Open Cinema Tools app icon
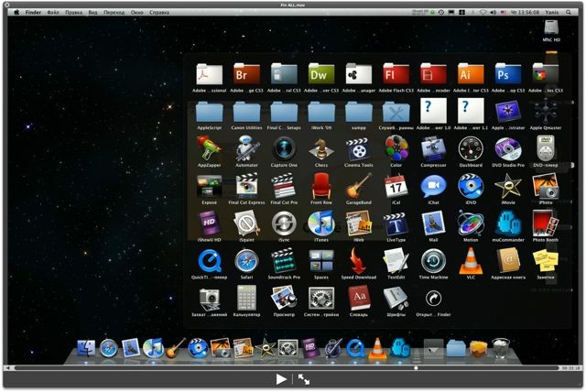The image size is (586, 392). 359,148
